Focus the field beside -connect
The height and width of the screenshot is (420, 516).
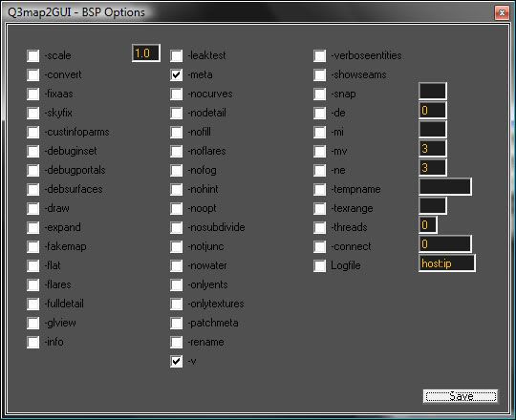[x=445, y=243]
